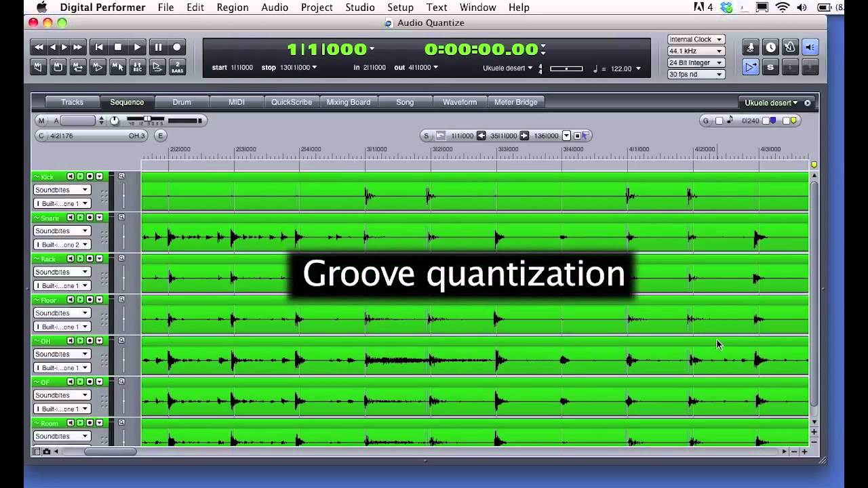Image resolution: width=868 pixels, height=488 pixels.
Task: Toggle the snap-to-grid checkbox next to G
Action: 719,121
